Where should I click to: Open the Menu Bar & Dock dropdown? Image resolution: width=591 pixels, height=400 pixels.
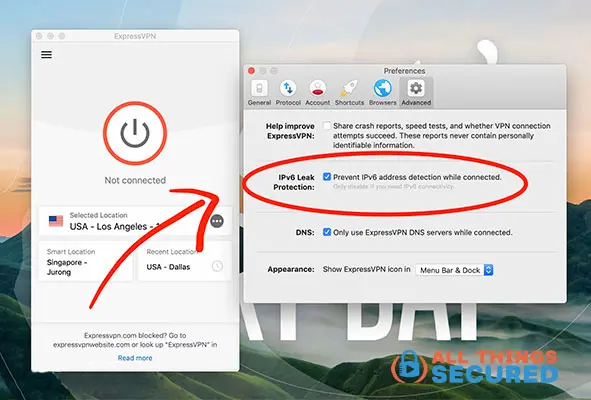[x=455, y=270]
